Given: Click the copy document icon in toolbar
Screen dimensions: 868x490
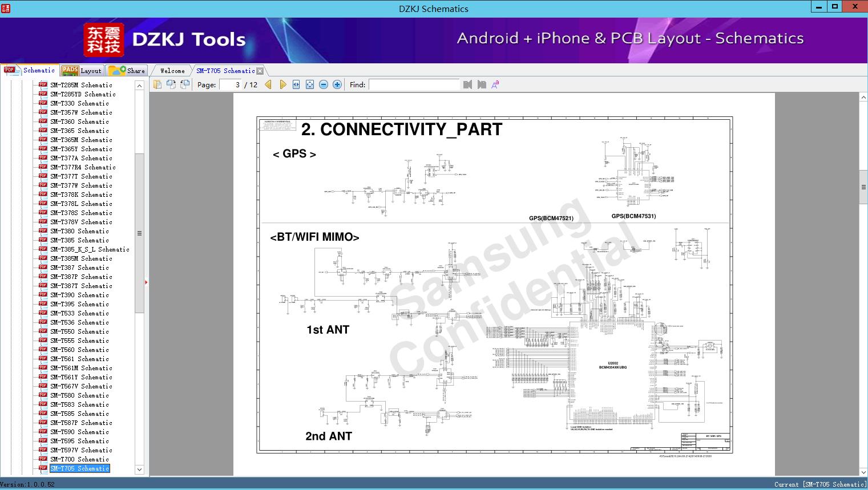Looking at the screenshot, I should pyautogui.click(x=157, y=84).
